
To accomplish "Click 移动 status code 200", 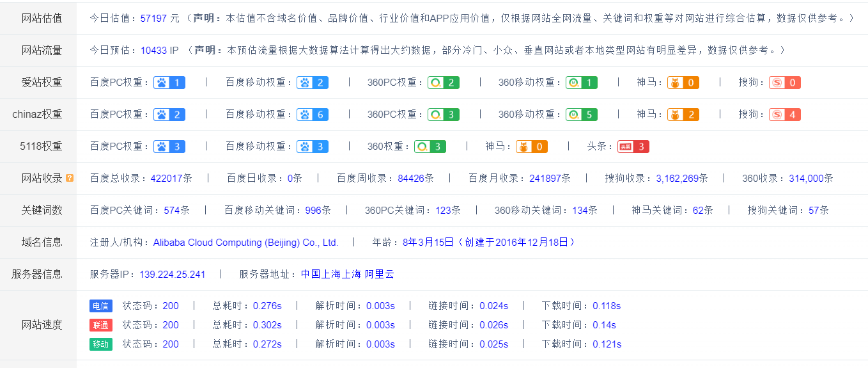I will click(171, 344).
